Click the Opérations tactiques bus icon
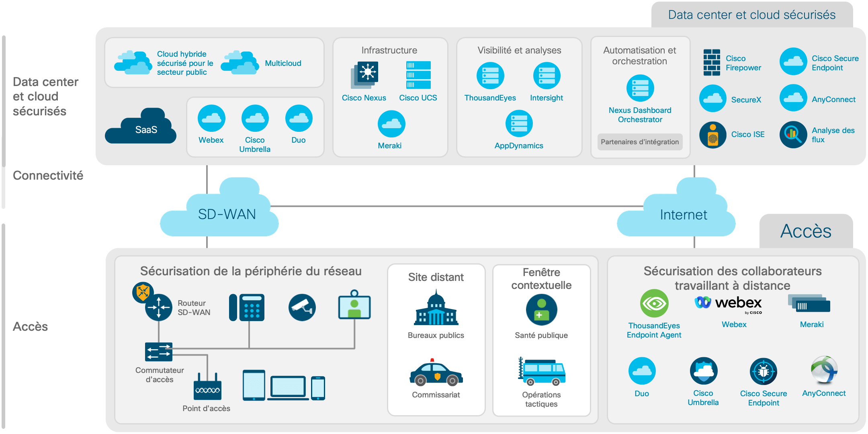Viewport: 868px width, 434px height. [x=541, y=371]
